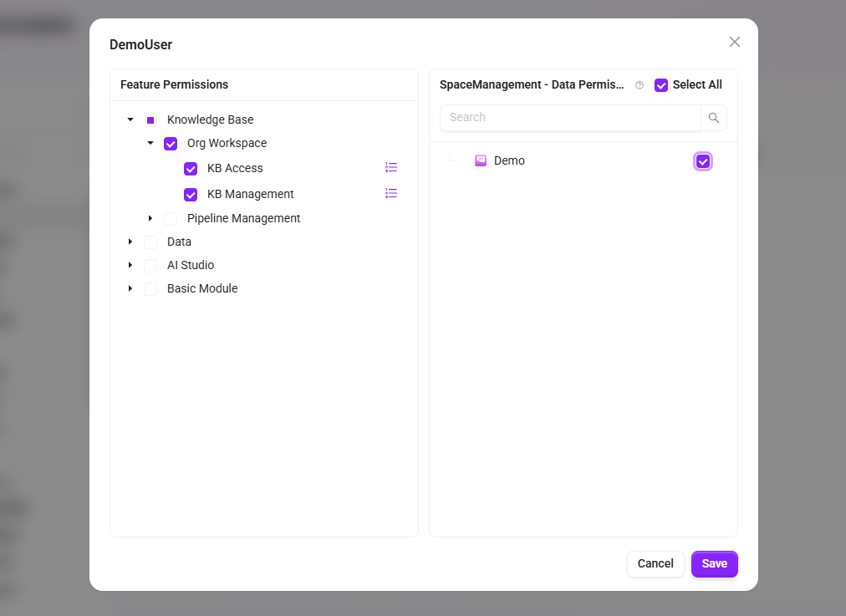Expand the AI Studio tree node
Image resolution: width=846 pixels, height=616 pixels.
(130, 265)
